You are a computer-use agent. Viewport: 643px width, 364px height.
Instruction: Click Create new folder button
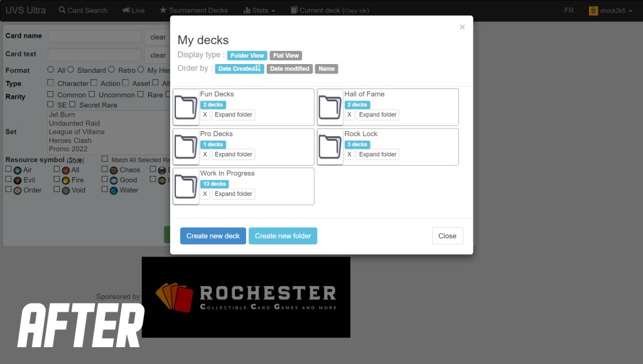coord(283,236)
